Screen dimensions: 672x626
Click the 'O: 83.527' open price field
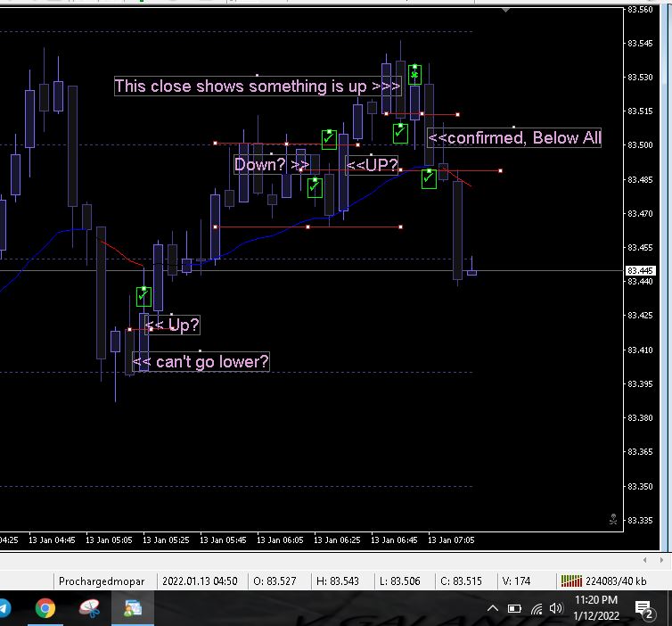[x=275, y=581]
